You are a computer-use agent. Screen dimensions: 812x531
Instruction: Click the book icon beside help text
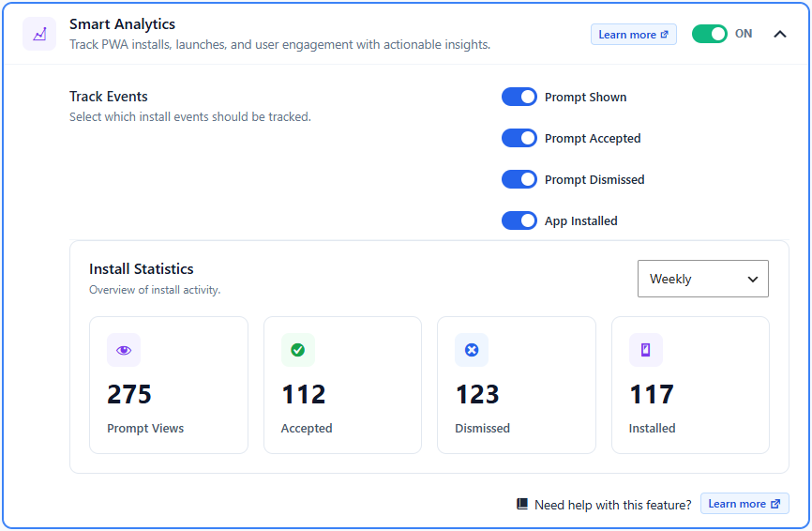point(522,504)
